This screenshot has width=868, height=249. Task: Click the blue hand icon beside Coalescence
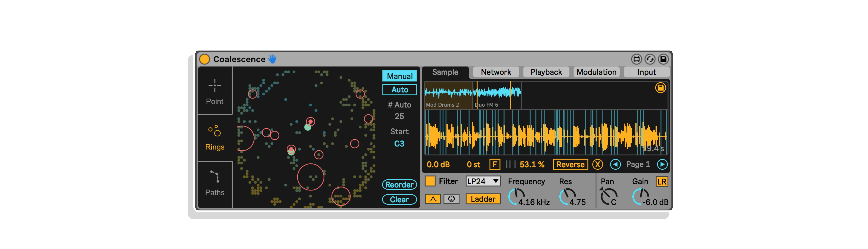pos(272,59)
